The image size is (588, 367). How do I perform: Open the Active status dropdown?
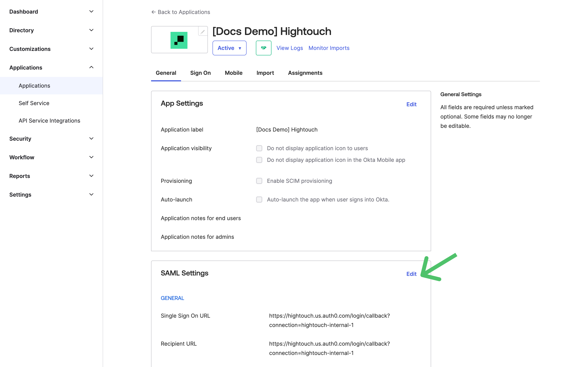(229, 48)
